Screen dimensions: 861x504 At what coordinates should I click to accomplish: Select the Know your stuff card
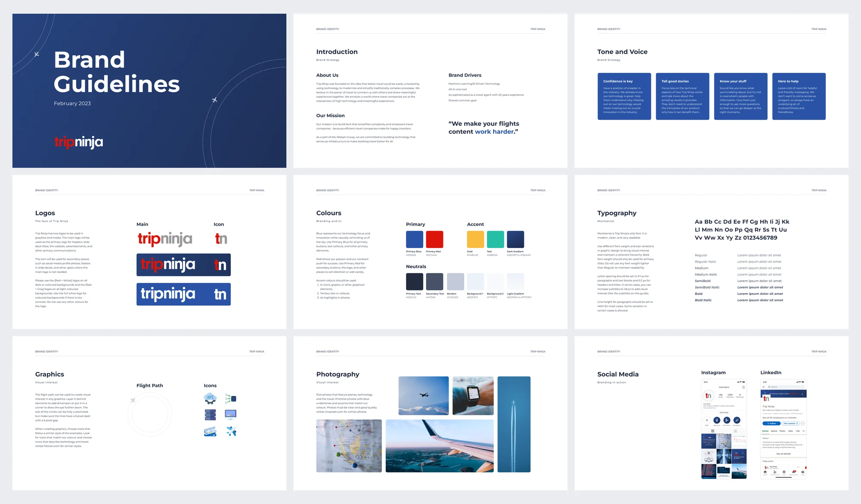pos(740,96)
